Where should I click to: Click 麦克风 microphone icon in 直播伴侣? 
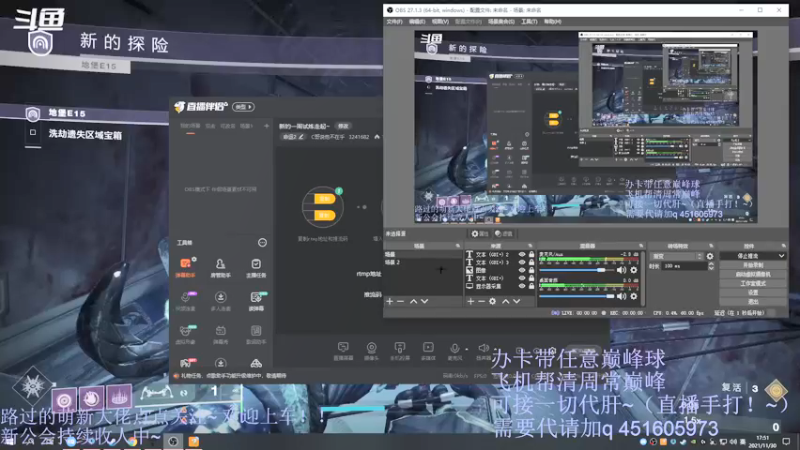(454, 351)
